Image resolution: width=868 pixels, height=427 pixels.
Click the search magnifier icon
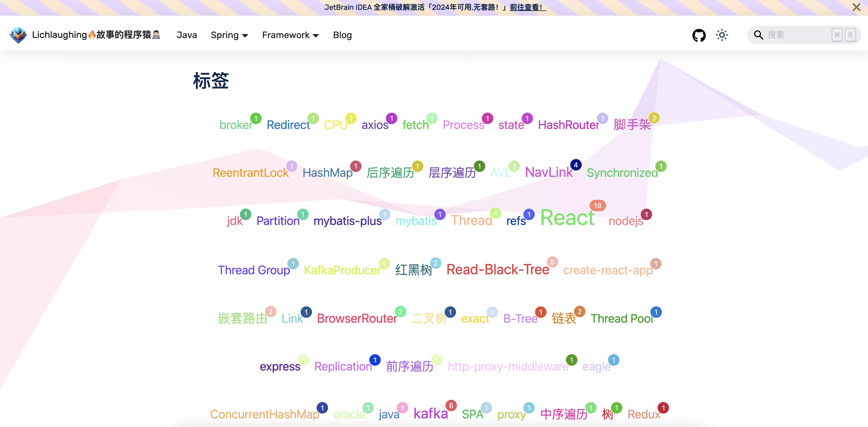758,35
